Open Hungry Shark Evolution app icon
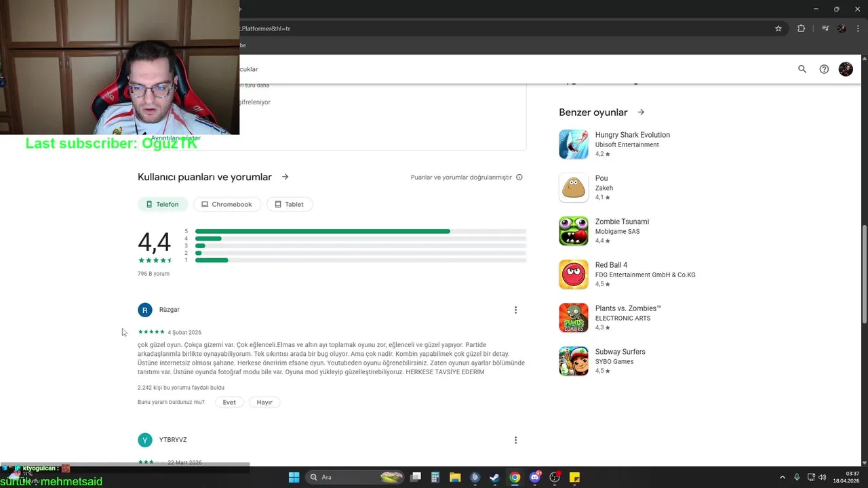 pyautogui.click(x=574, y=144)
